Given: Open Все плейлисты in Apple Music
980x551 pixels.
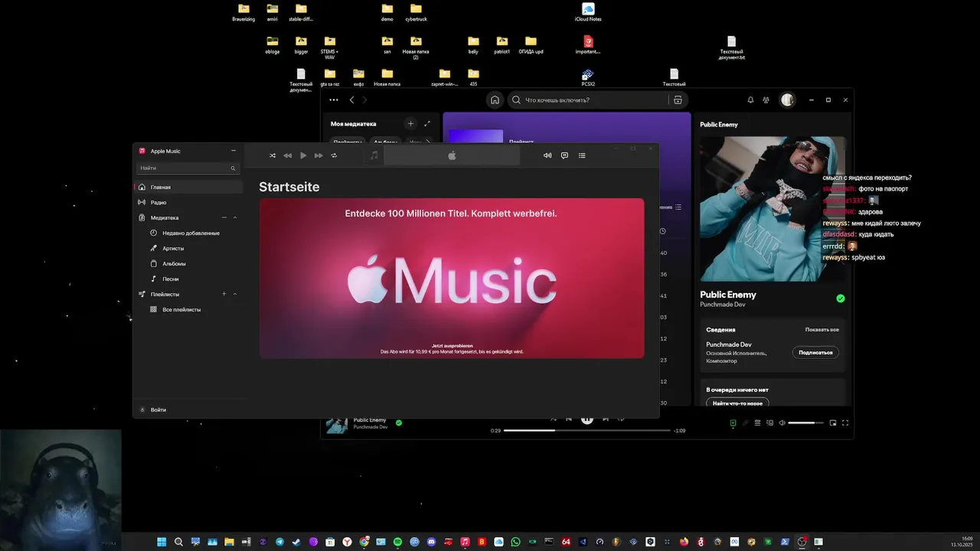Looking at the screenshot, I should pyautogui.click(x=181, y=309).
